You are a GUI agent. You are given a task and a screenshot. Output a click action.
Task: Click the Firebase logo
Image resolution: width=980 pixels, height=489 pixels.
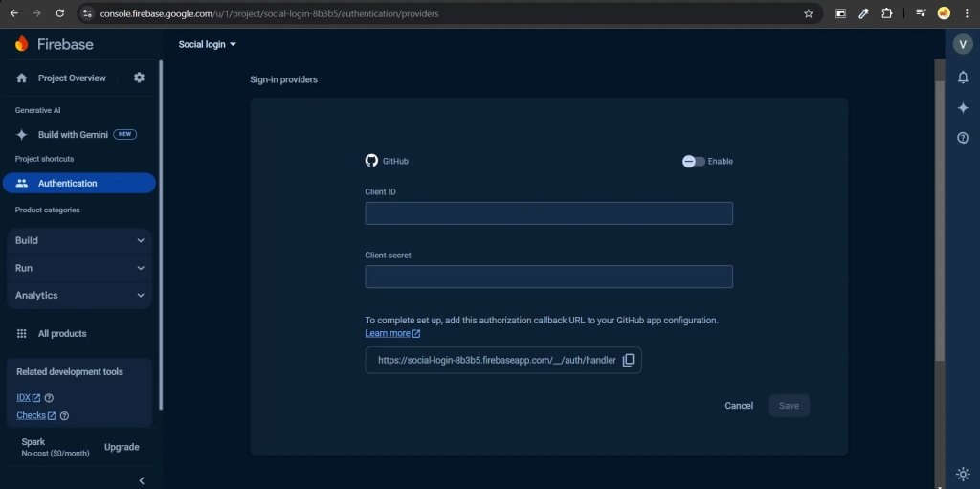[x=55, y=44]
